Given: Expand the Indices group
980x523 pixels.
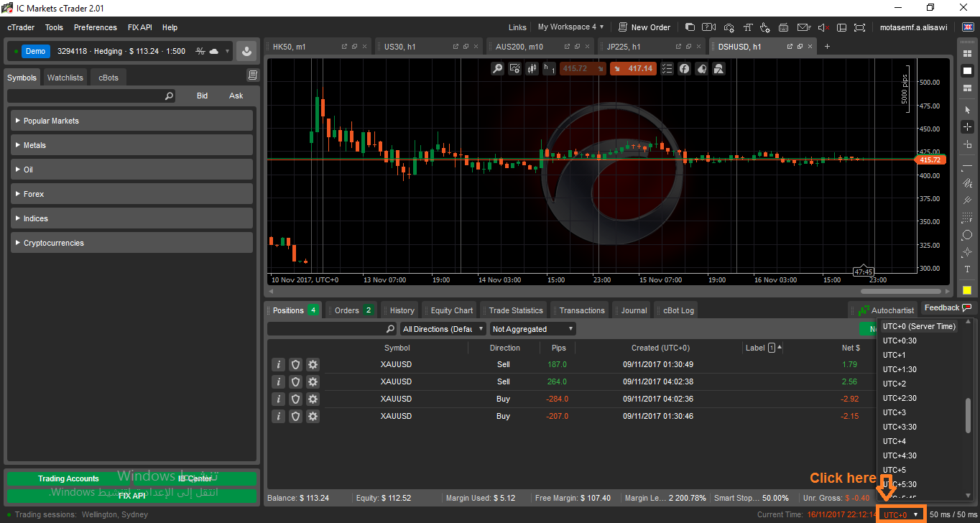Looking at the screenshot, I should pos(132,218).
